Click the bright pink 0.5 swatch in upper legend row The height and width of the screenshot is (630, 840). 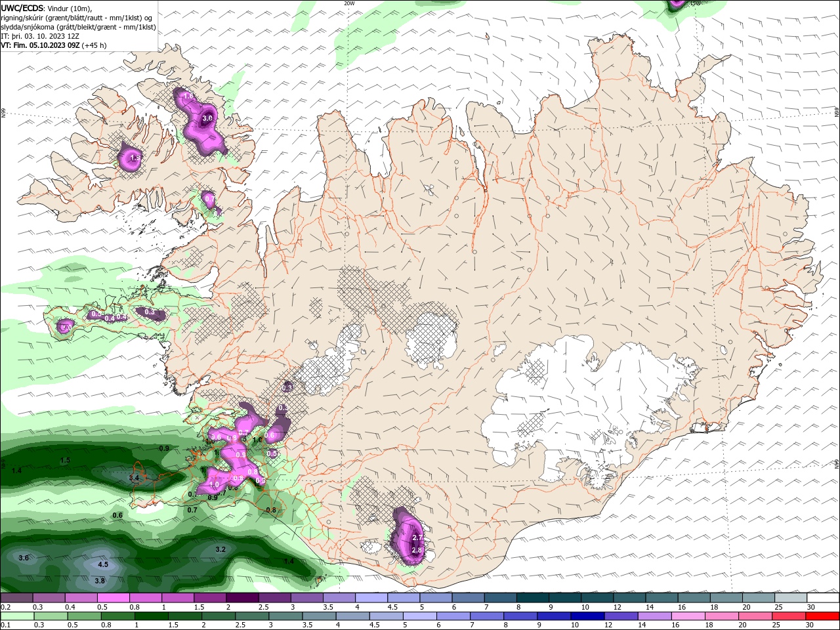(x=113, y=598)
